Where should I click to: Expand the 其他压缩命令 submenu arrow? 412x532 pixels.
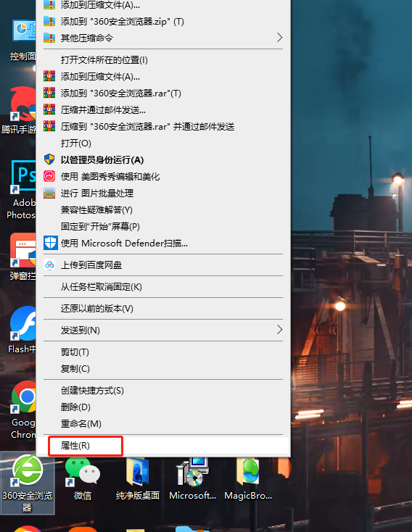click(279, 37)
